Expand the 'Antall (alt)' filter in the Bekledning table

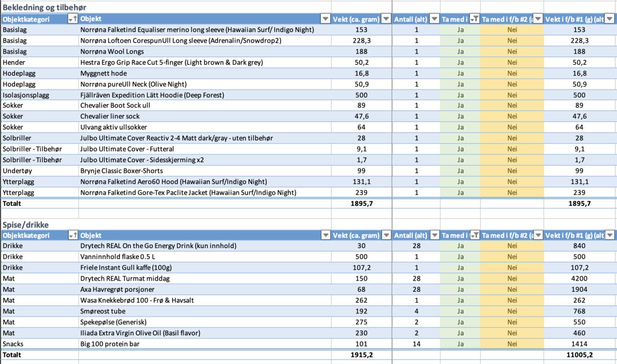(434, 19)
